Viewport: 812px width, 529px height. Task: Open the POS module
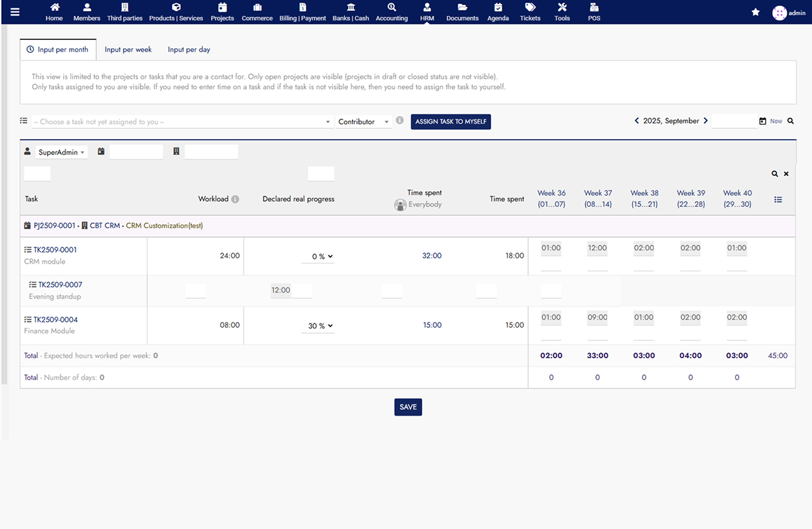click(594, 12)
